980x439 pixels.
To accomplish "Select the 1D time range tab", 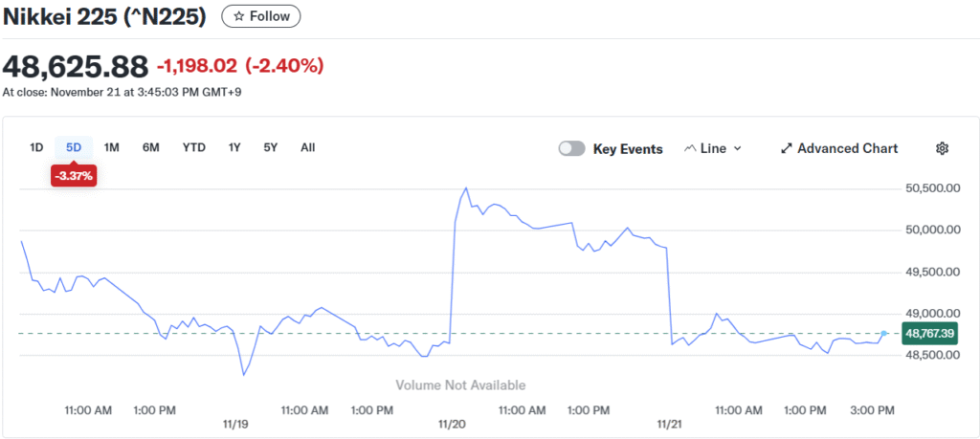I will (36, 147).
